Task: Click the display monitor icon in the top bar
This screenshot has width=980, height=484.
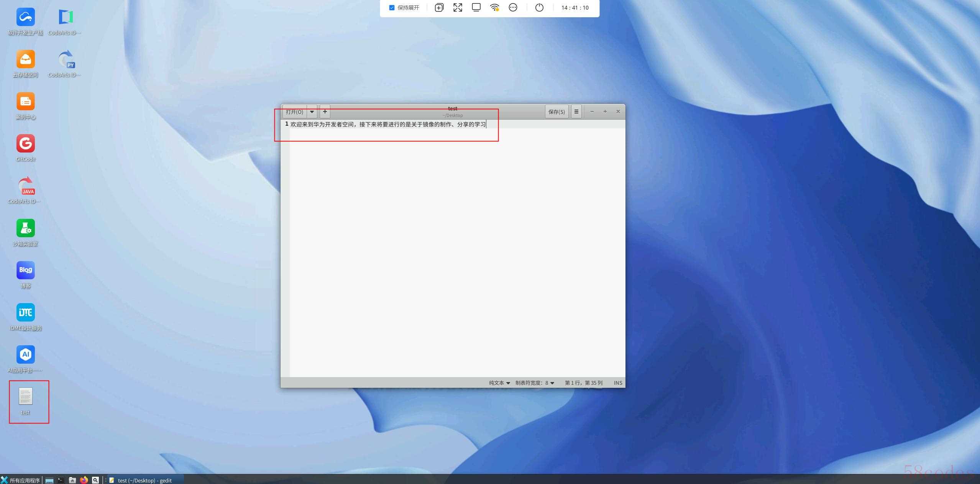Action: tap(476, 8)
